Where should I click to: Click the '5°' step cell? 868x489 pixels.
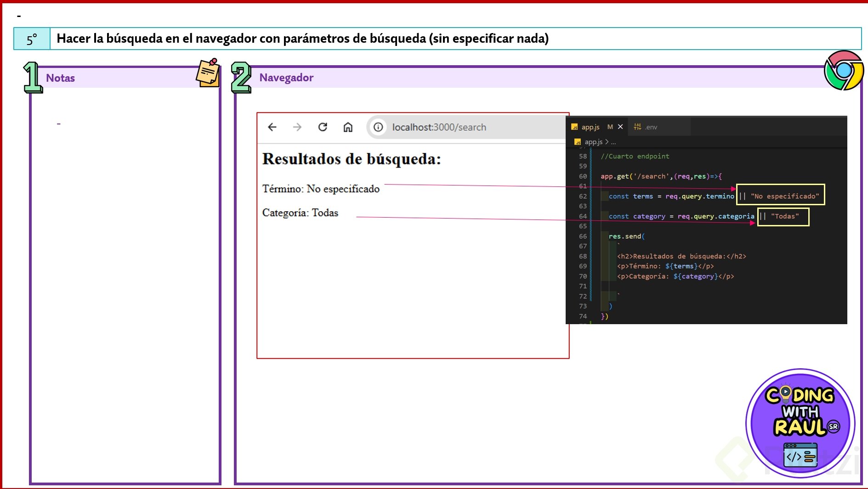pyautogui.click(x=32, y=39)
